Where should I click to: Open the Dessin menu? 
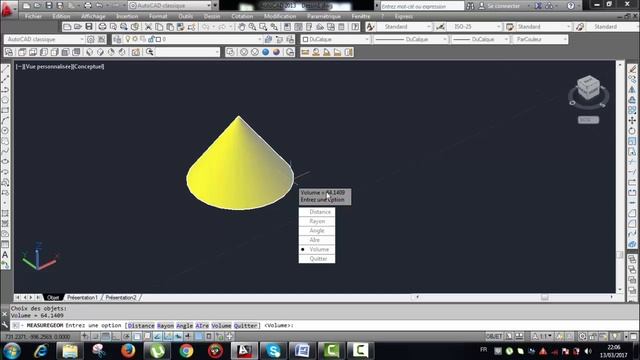click(x=212, y=16)
